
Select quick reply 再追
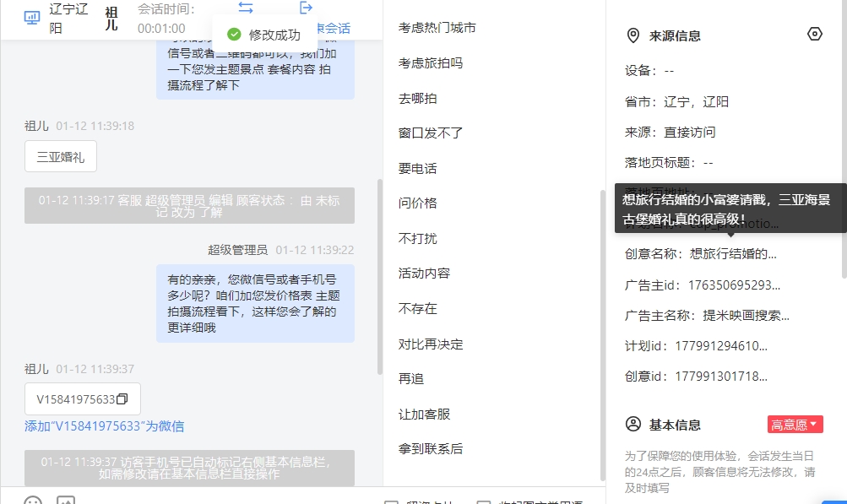point(411,379)
